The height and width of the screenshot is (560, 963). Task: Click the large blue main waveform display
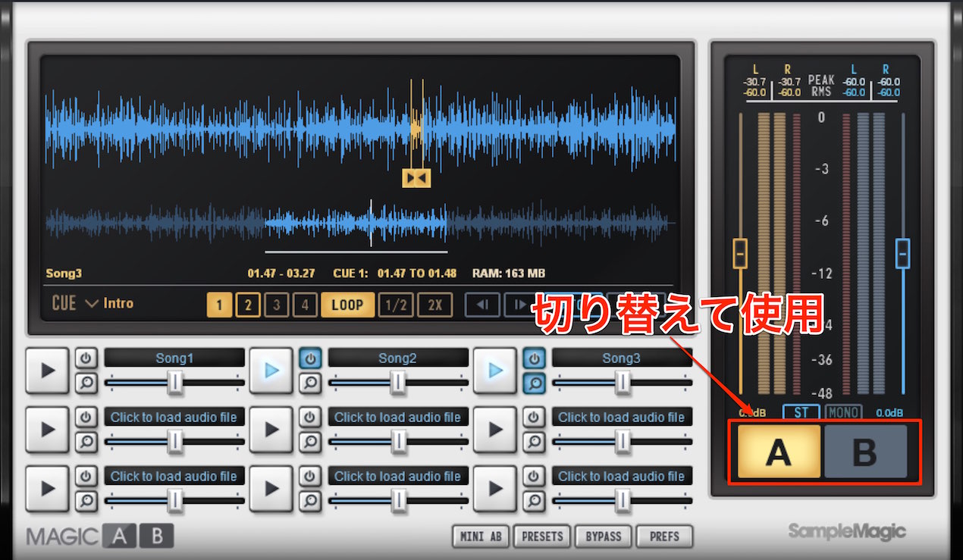click(x=360, y=127)
